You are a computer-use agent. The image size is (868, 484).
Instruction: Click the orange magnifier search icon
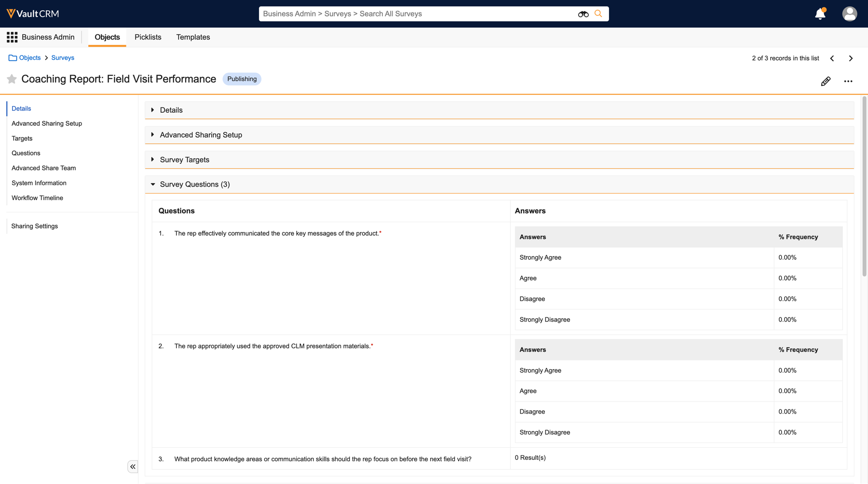click(x=598, y=14)
